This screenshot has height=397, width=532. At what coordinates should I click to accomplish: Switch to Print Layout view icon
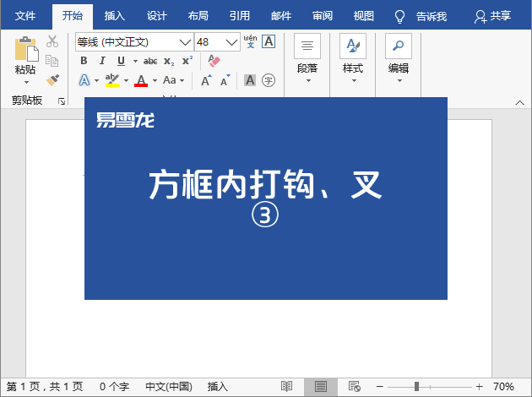coord(321,387)
